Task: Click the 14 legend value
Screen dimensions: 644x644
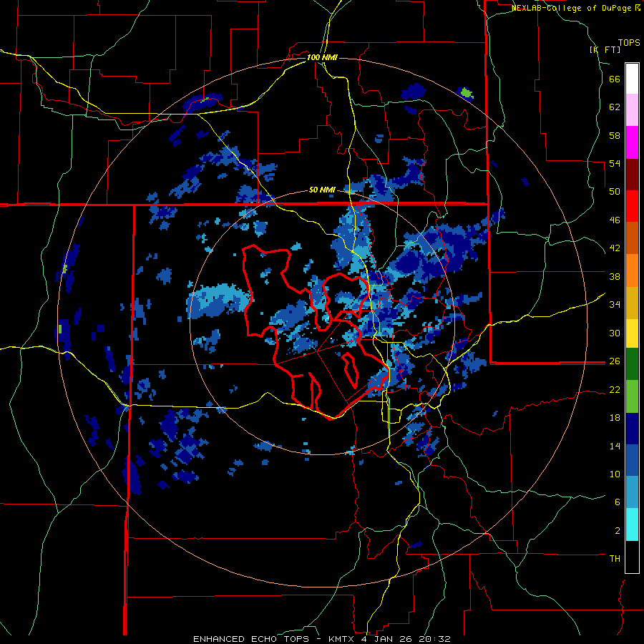Action: pyautogui.click(x=615, y=446)
